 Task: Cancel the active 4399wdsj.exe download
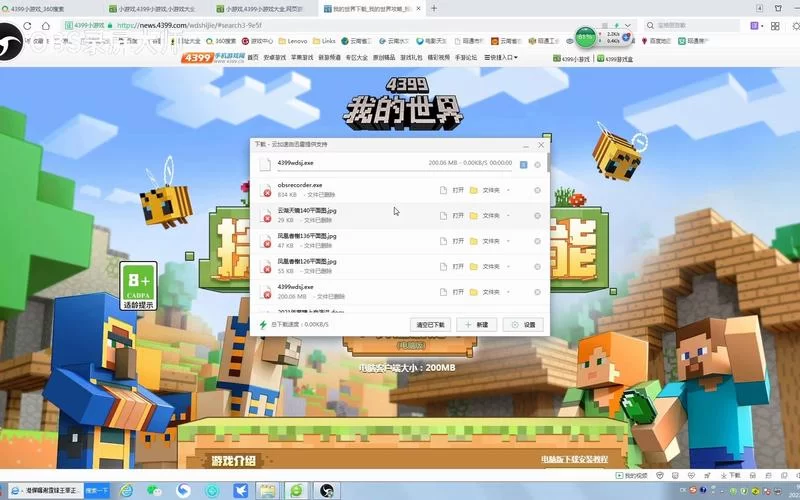pos(537,164)
